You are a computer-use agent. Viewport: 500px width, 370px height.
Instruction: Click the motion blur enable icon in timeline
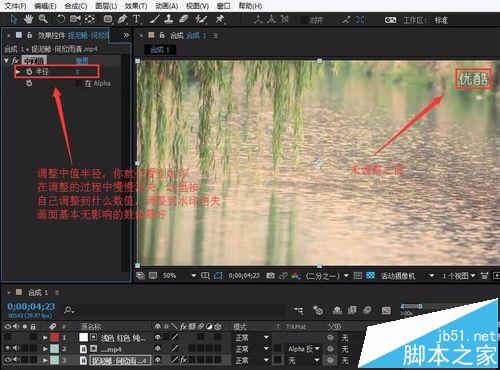tap(367, 310)
